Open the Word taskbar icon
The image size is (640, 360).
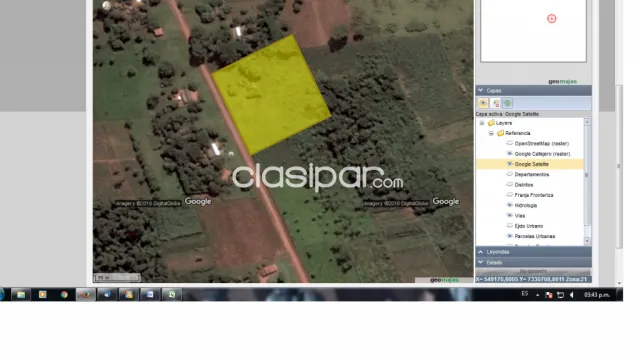coord(150,294)
